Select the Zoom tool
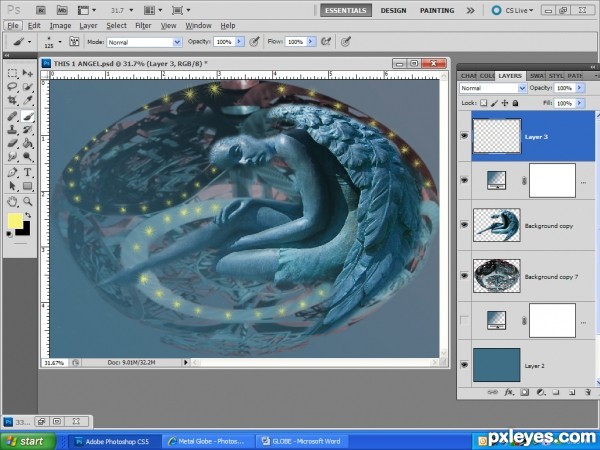Screen dimensions: 600x450 click(x=27, y=201)
